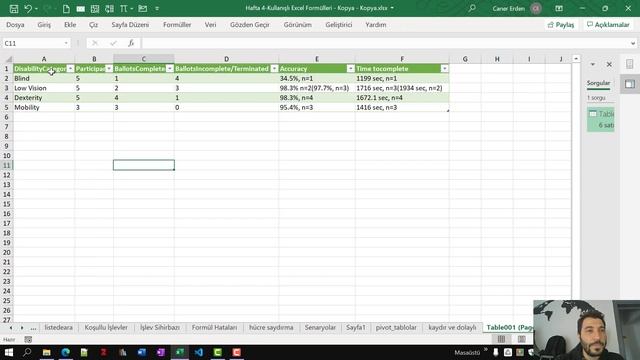Screen dimensions: 640x360
Task: Open Customize Quick Access Toolbar dropdown
Action: (x=157, y=9)
